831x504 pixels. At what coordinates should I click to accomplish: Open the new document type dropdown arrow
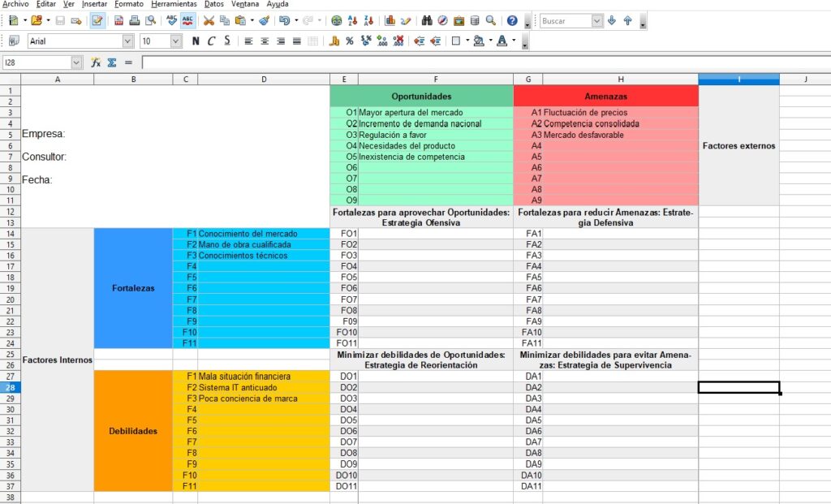coord(24,20)
